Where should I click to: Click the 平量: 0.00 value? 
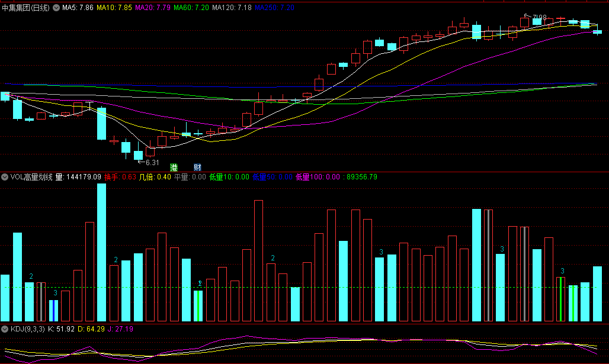190,177
